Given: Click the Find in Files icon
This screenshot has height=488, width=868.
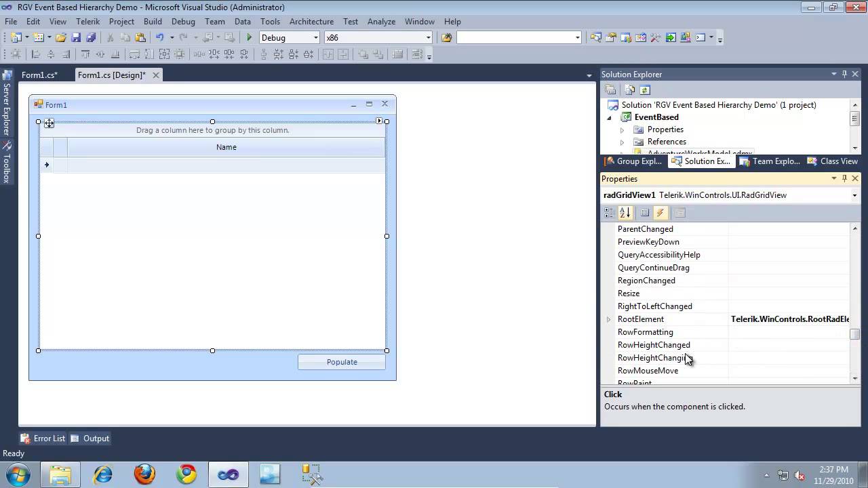Looking at the screenshot, I should click(x=446, y=38).
